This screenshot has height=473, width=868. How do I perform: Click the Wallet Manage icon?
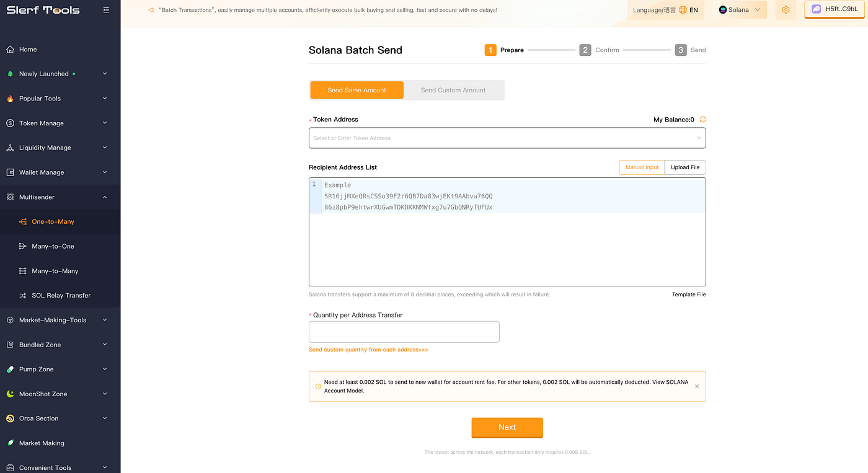pos(10,172)
